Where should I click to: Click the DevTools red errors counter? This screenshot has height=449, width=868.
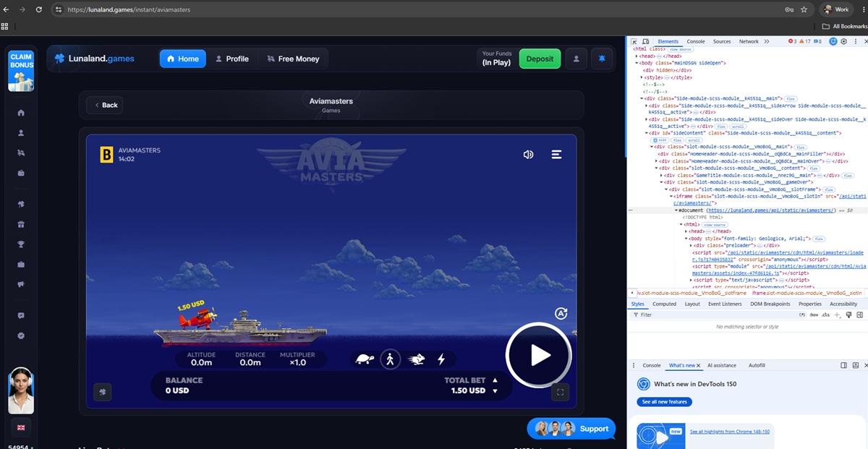pyautogui.click(x=792, y=42)
